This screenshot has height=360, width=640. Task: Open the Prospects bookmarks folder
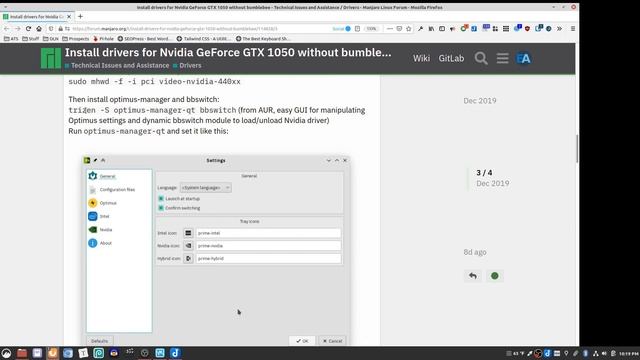pos(76,39)
